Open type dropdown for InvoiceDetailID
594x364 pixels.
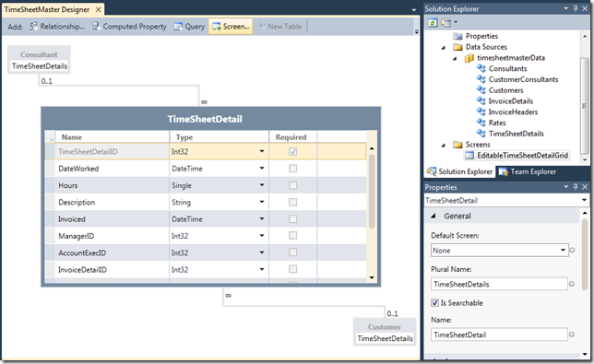point(262,269)
